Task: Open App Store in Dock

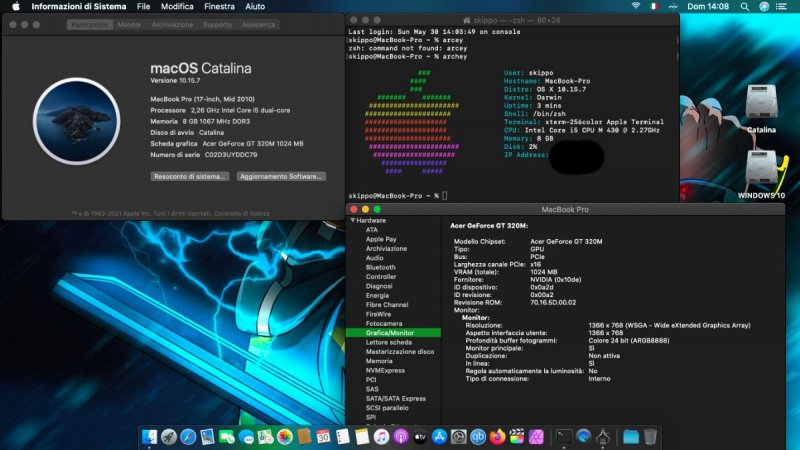Action: pos(439,437)
